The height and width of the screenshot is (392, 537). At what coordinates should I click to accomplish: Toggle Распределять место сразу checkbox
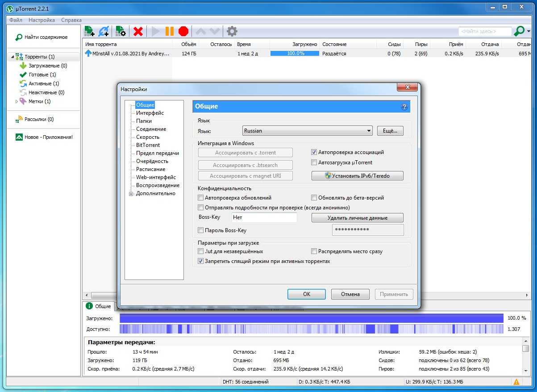click(314, 251)
